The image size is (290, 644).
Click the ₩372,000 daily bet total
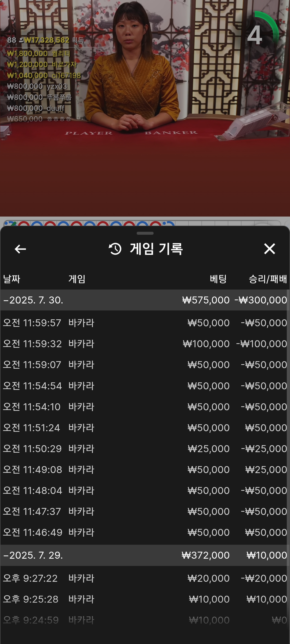[x=205, y=555]
